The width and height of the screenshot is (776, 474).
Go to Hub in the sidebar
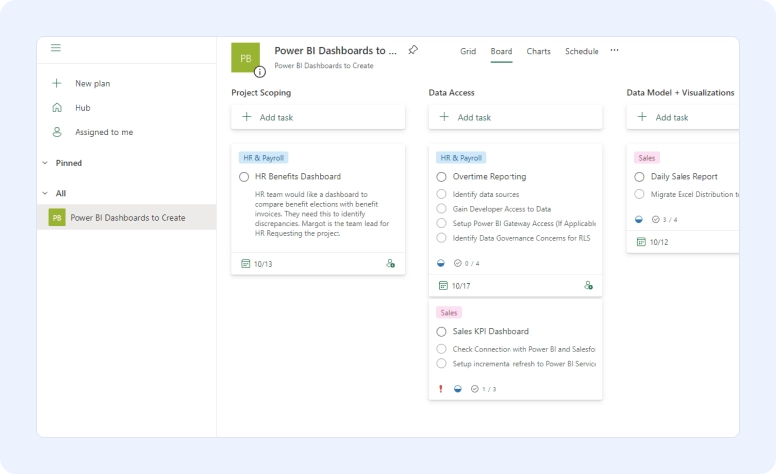[83, 107]
